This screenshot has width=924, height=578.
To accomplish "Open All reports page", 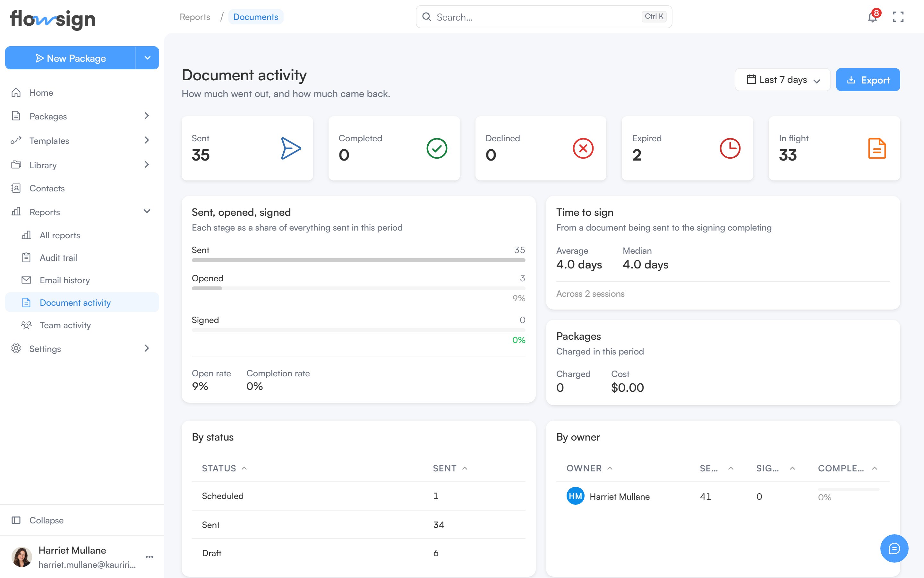I will point(82,235).
